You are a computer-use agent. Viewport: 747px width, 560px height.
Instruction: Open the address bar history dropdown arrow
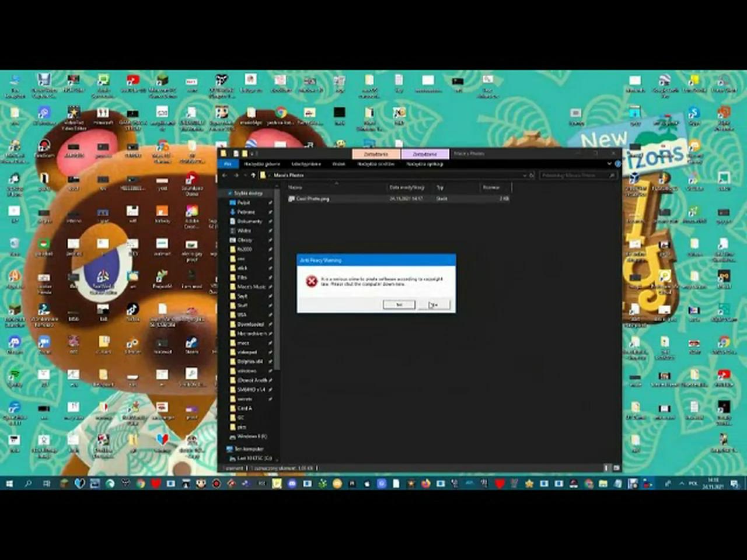point(525,175)
